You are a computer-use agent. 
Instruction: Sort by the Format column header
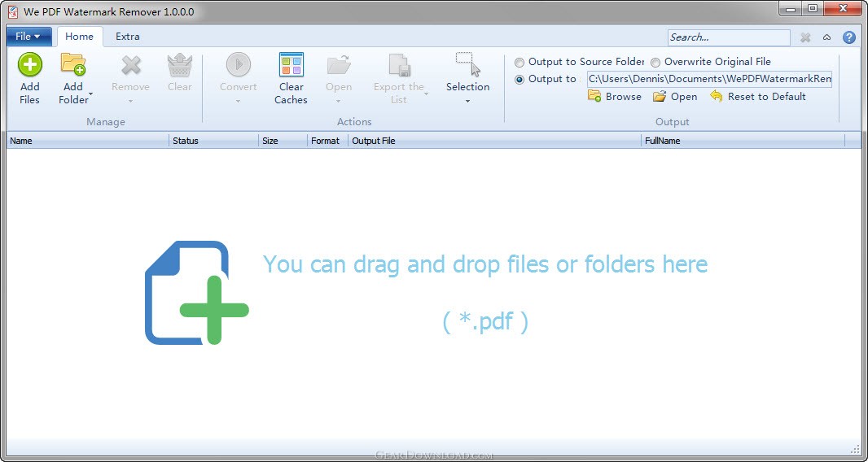(x=327, y=141)
